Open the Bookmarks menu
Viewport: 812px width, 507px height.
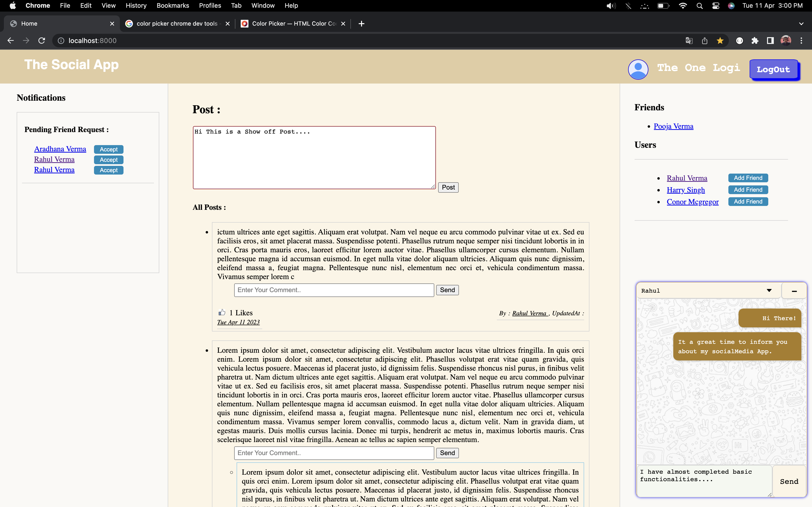coord(173,6)
